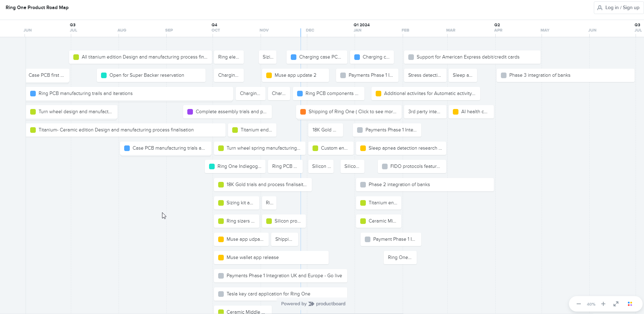Open the Case PCB manufacturing trials card
644x314 pixels.
point(166,148)
